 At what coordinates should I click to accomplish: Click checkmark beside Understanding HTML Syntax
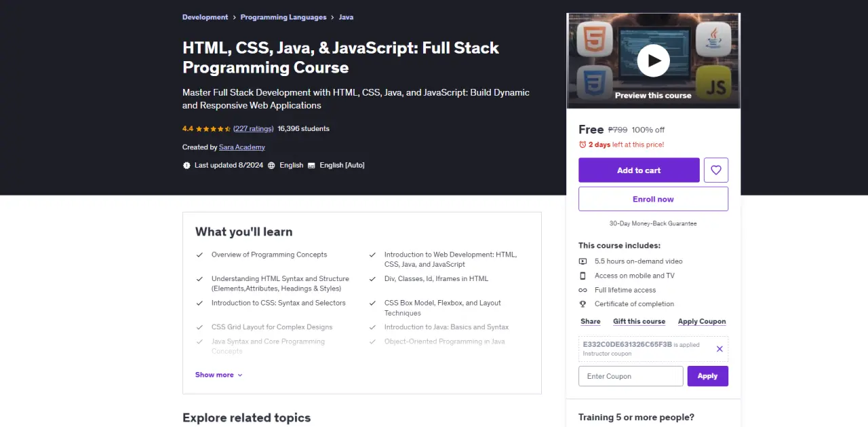point(199,279)
